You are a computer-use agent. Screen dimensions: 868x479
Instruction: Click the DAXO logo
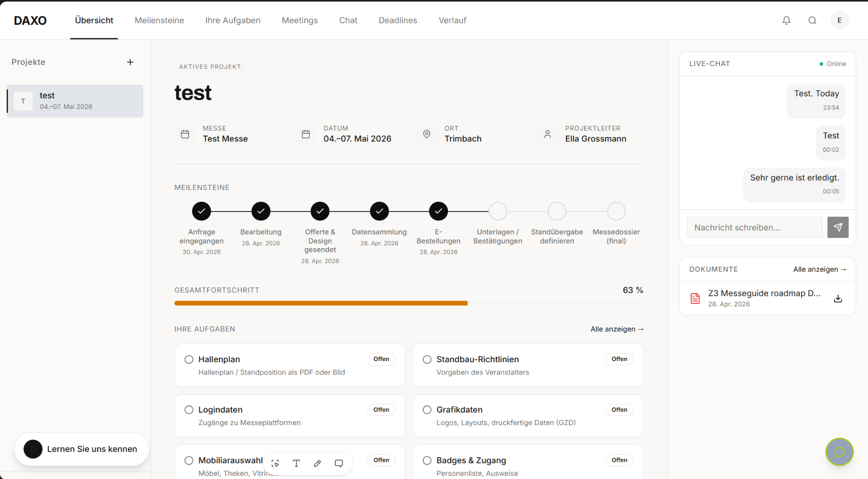pos(30,20)
